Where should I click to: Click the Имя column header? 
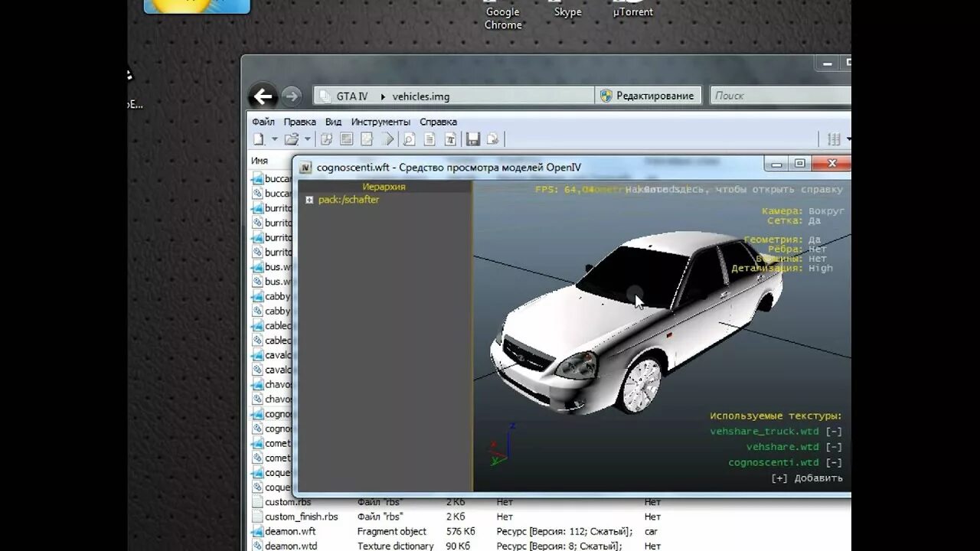point(260,161)
